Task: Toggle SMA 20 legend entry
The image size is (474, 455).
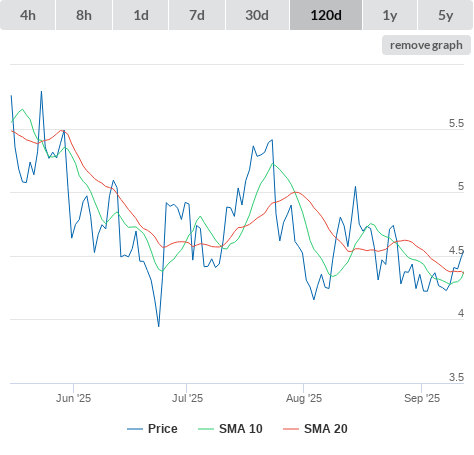Action: pos(326,429)
